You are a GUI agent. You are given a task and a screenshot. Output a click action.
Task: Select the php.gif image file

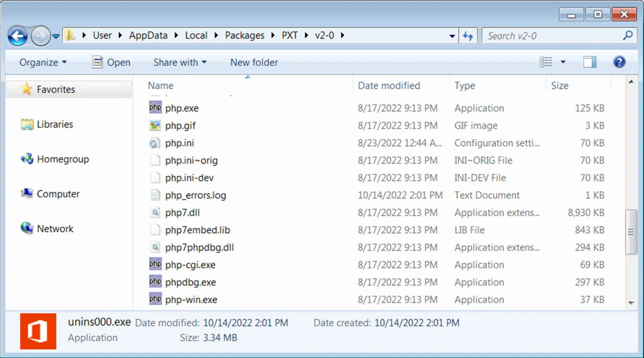[x=180, y=126]
